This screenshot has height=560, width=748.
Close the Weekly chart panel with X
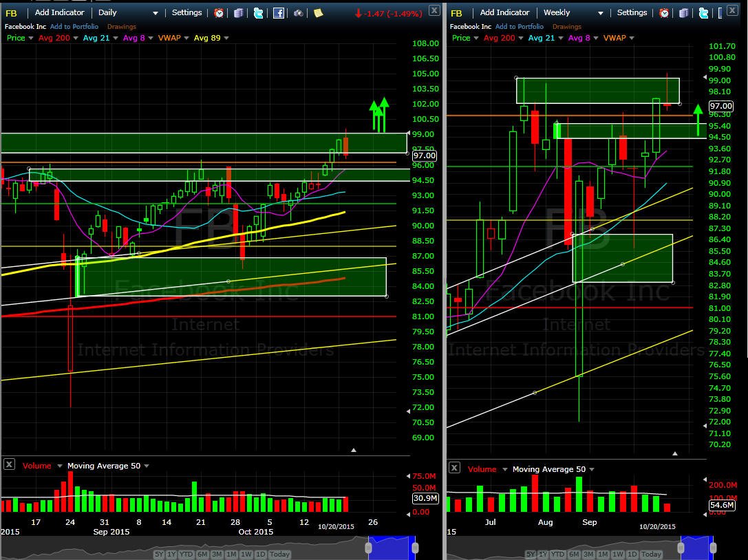(x=732, y=10)
